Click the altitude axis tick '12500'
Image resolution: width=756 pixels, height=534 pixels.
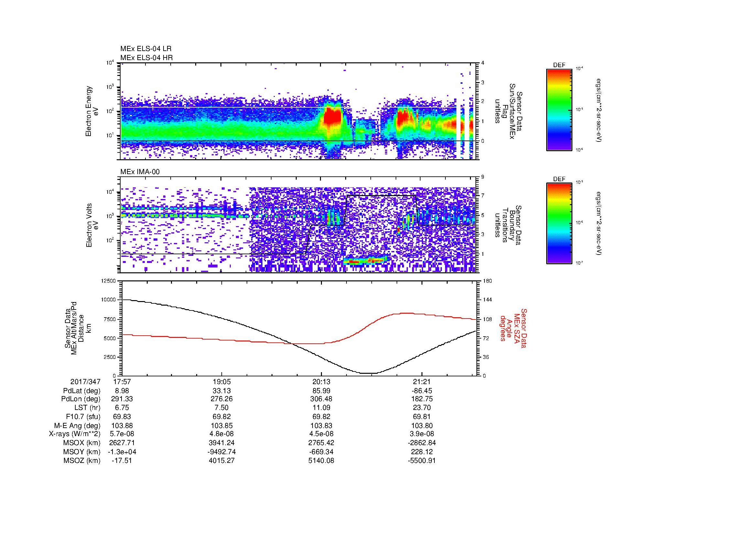[x=109, y=281]
